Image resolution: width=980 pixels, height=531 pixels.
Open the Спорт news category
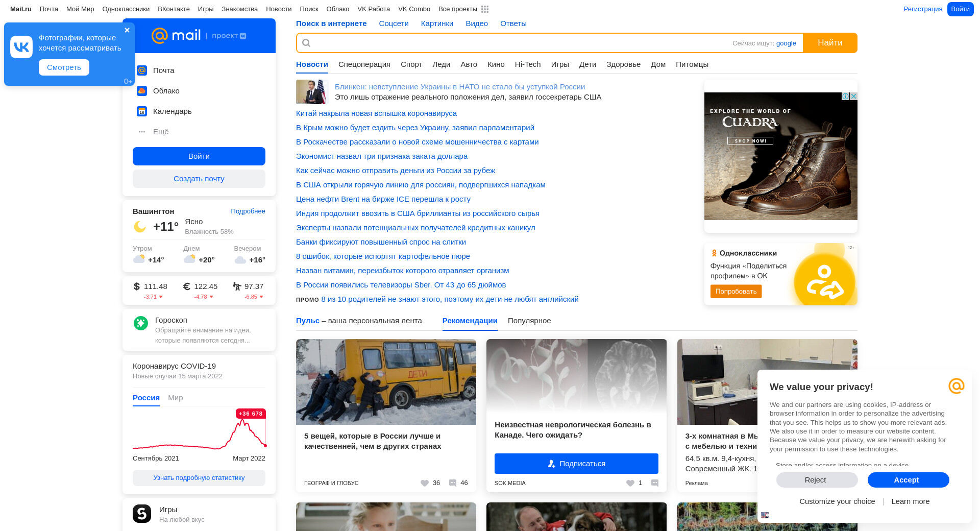411,64
